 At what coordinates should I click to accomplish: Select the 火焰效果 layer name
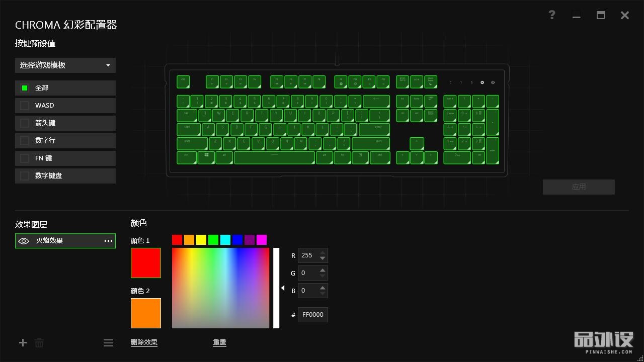point(49,241)
